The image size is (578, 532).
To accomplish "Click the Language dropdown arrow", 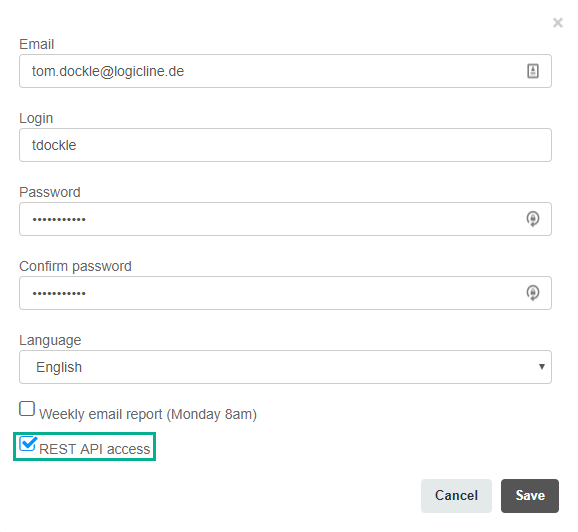I will (x=542, y=366).
